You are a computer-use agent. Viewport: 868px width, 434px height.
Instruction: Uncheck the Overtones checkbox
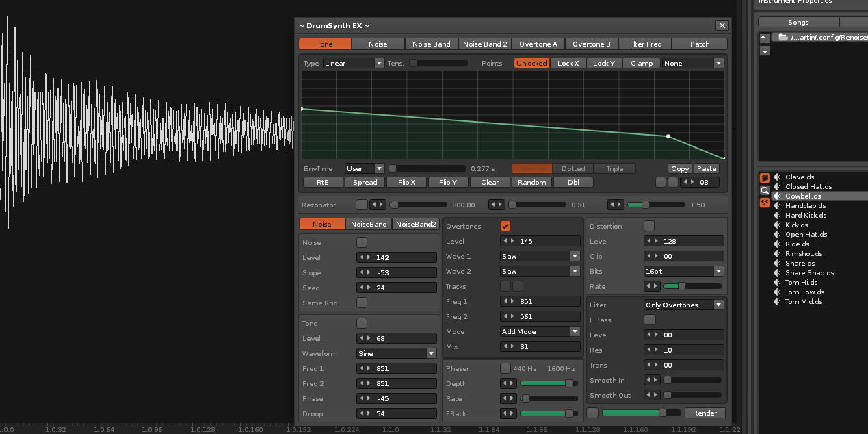pyautogui.click(x=505, y=226)
